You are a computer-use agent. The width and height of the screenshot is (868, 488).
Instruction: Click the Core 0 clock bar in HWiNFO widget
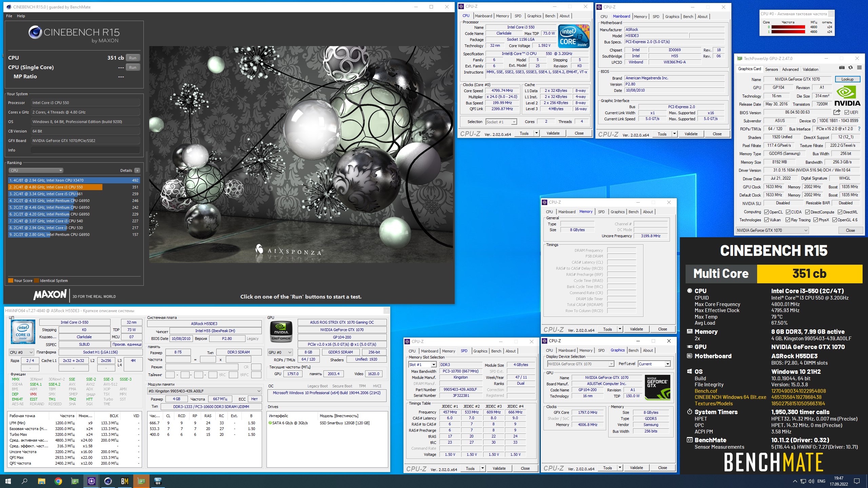click(788, 27)
